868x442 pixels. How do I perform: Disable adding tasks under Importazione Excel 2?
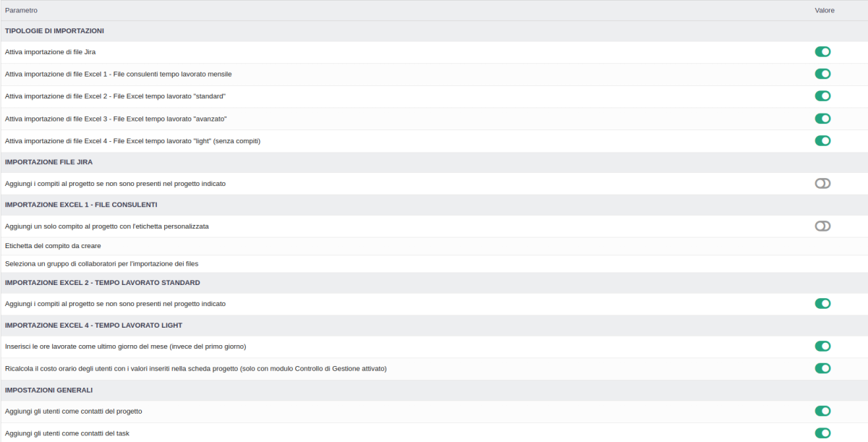click(822, 303)
